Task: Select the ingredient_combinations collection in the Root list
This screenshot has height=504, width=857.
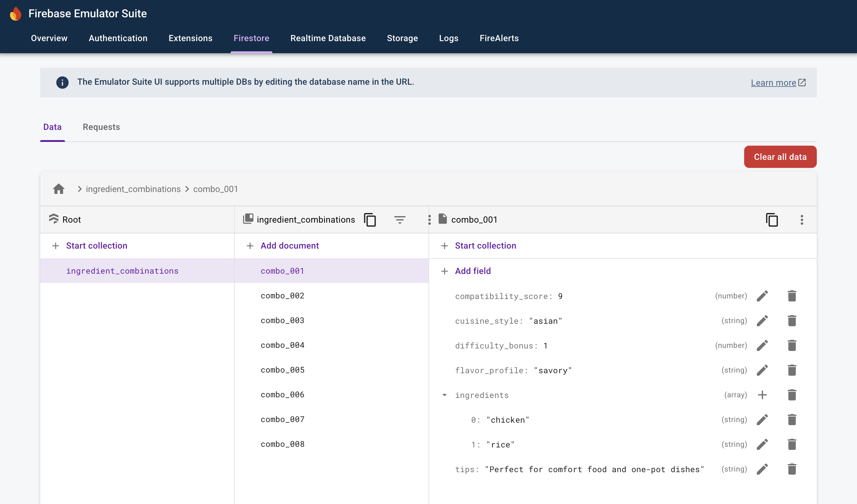Action: [x=137, y=271]
